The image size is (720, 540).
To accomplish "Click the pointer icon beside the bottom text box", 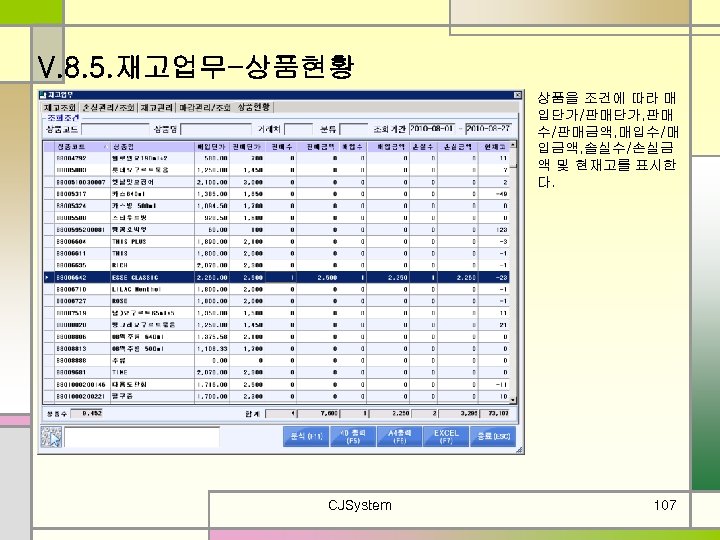I will click(x=51, y=437).
